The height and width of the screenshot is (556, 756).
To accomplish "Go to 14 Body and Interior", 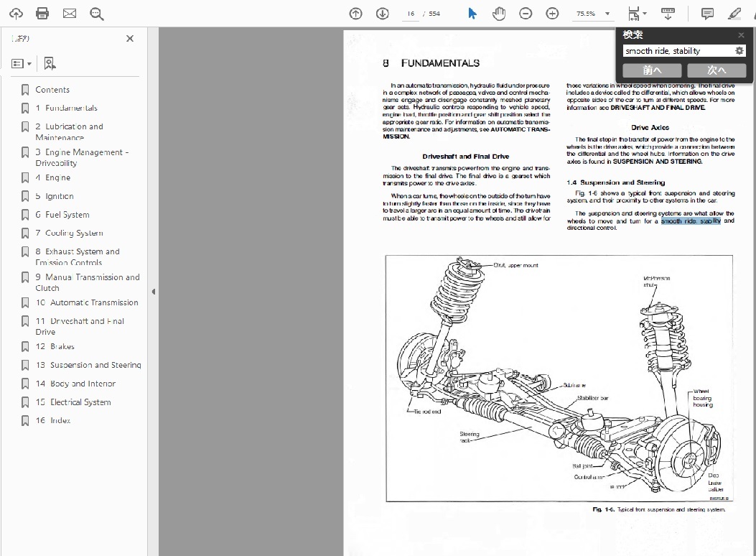I will click(x=75, y=384).
